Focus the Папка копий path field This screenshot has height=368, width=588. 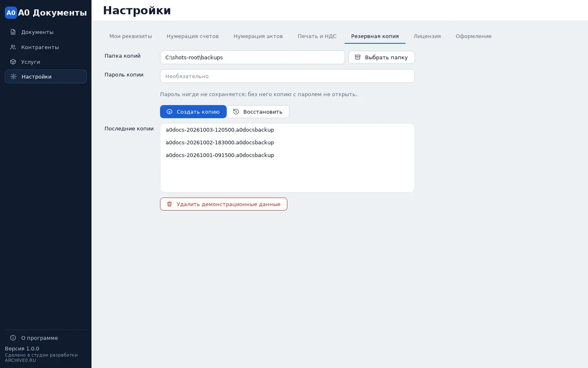pyautogui.click(x=252, y=57)
